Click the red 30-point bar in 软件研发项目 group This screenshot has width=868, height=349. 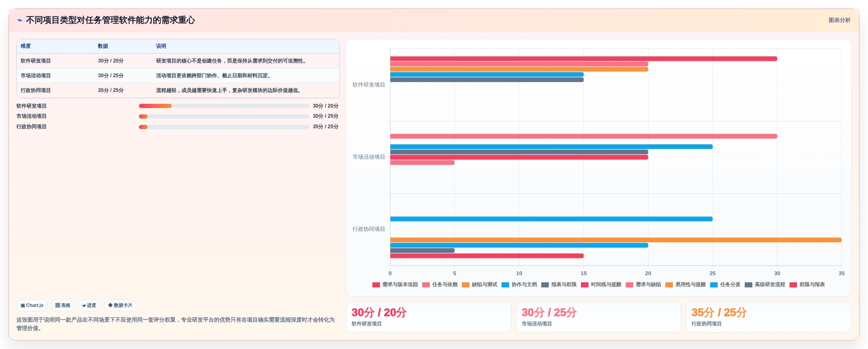point(583,59)
